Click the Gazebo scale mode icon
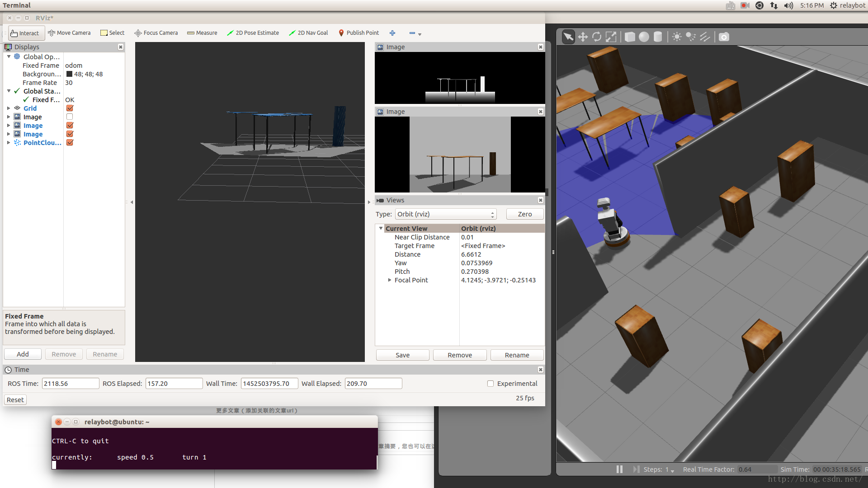Image resolution: width=868 pixels, height=488 pixels. coord(611,37)
